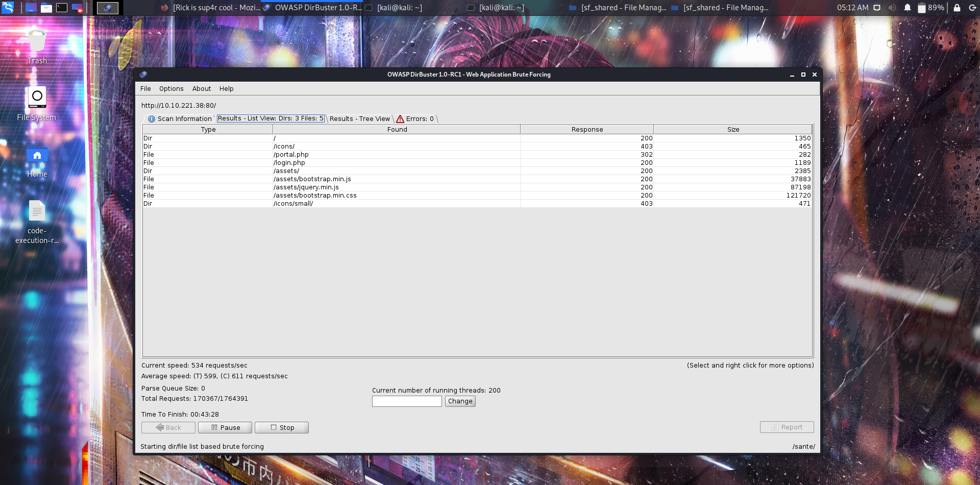Click the target URL http://10.10.221.38:80/

point(179,106)
